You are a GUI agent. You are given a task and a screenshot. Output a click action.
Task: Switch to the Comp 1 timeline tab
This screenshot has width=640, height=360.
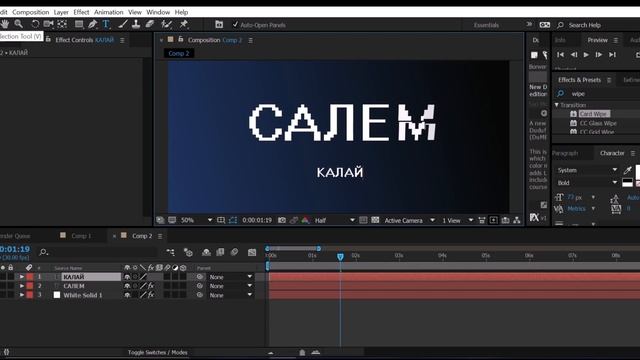81,236
